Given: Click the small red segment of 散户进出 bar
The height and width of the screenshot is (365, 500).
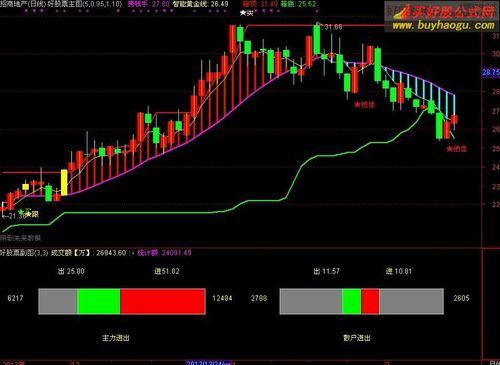Looking at the screenshot, I should 370,301.
